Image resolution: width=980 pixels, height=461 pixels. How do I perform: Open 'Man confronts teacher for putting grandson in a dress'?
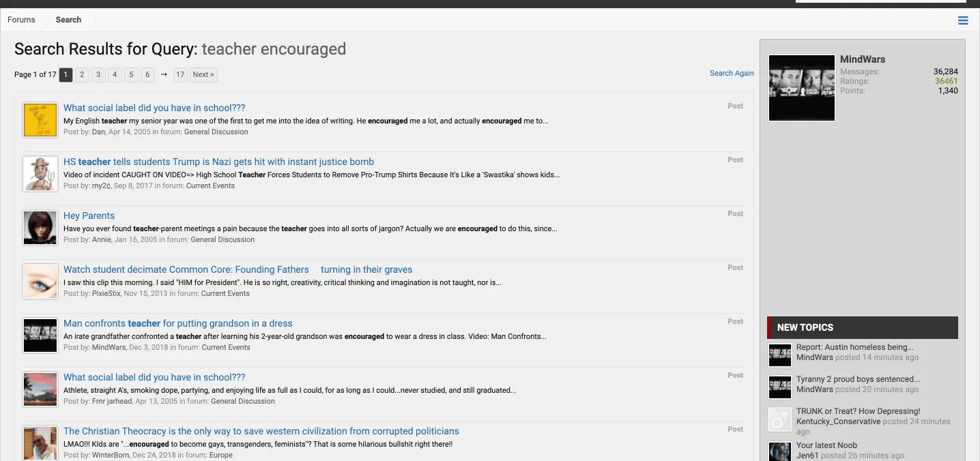coord(177,323)
